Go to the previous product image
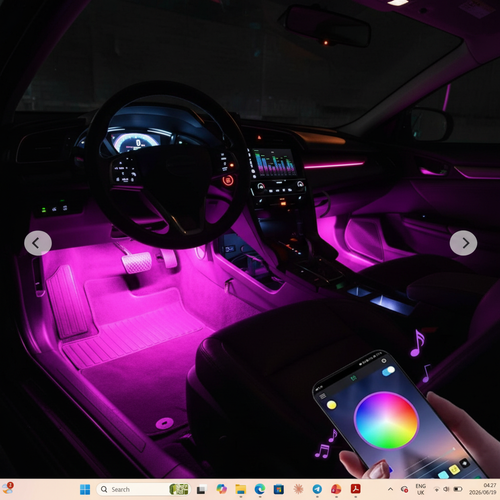 [x=38, y=243]
